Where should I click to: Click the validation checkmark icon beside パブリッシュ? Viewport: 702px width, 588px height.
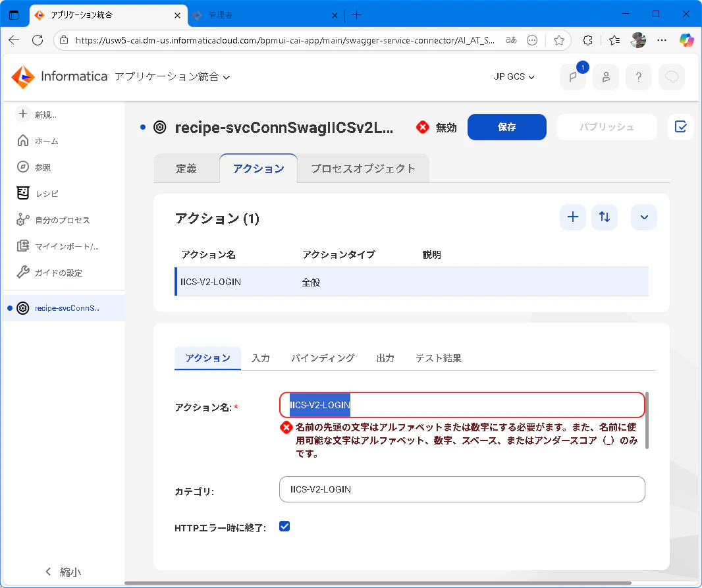[680, 127]
